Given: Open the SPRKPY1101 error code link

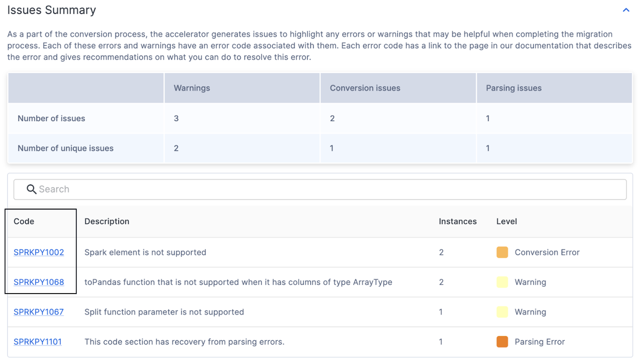Looking at the screenshot, I should (x=38, y=342).
